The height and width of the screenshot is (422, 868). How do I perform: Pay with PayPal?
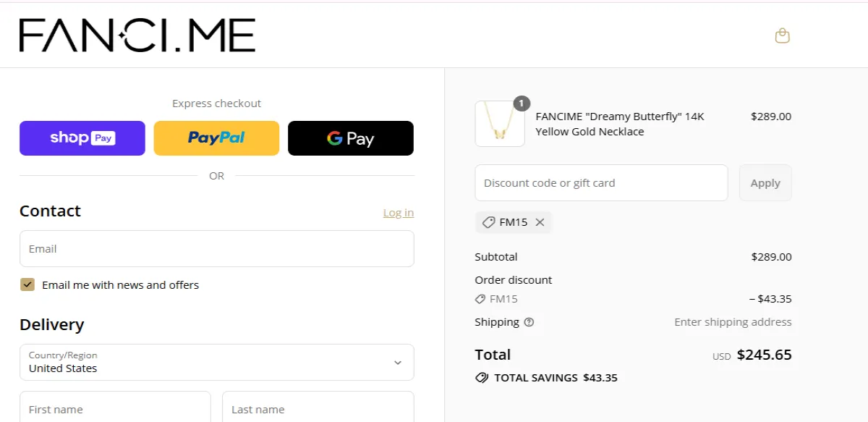(x=216, y=138)
